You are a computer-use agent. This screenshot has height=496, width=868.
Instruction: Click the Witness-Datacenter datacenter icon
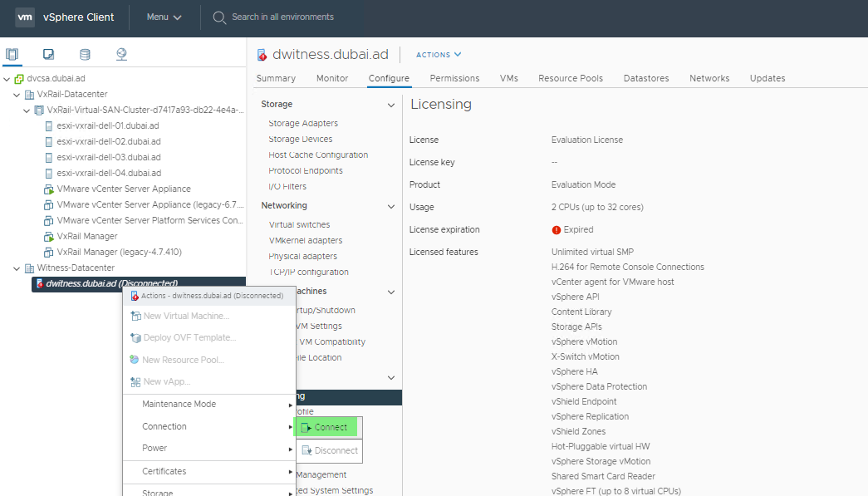(x=29, y=268)
